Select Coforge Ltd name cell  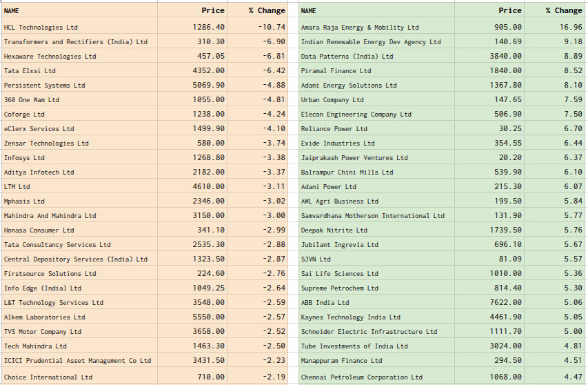(79, 114)
